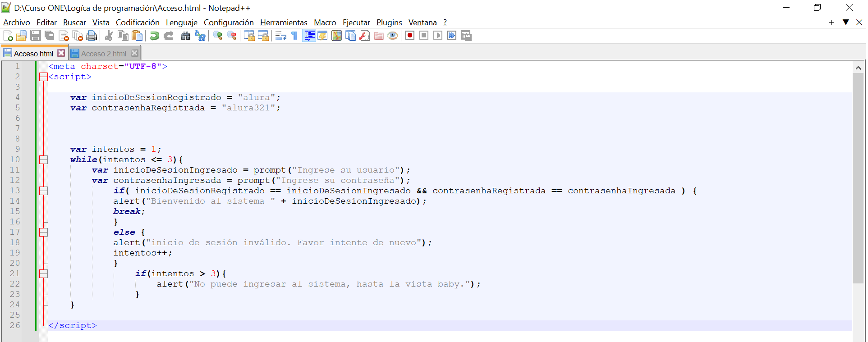868x342 pixels.
Task: Open the question mark help menu
Action: click(445, 23)
